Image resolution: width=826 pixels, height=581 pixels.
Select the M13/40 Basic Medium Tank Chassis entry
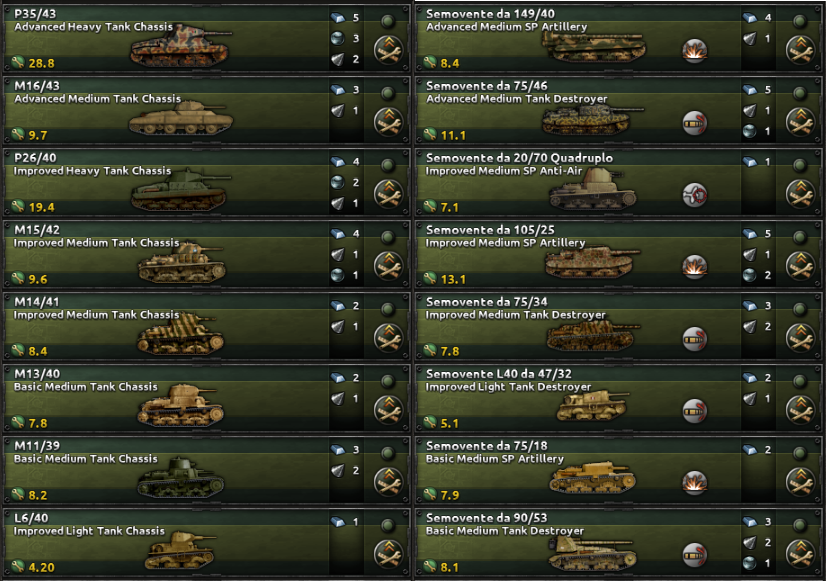point(206,398)
